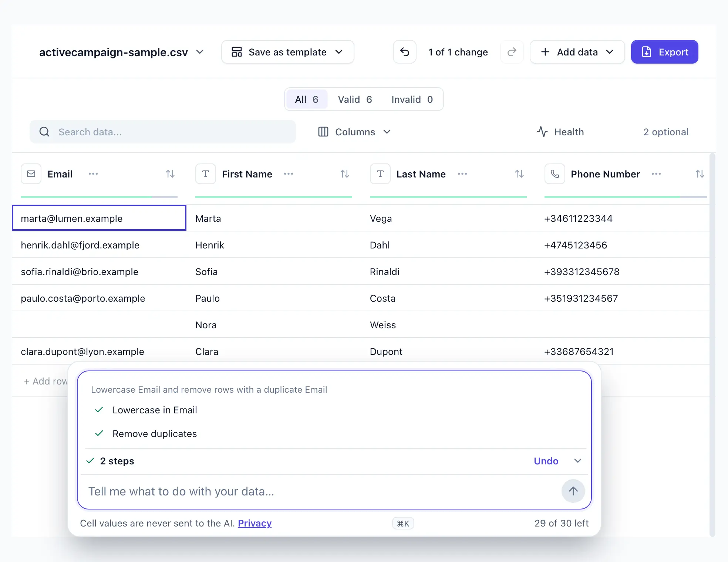Switch to the All 6 tab
The image size is (728, 562).
pos(307,99)
